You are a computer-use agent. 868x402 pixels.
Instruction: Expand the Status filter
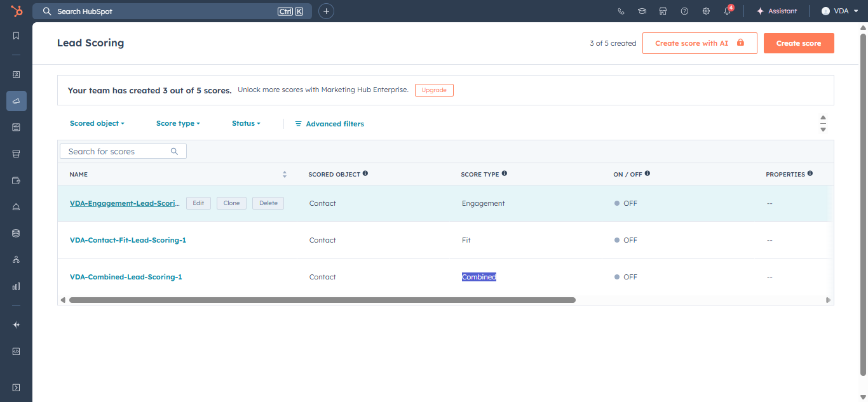tap(246, 123)
